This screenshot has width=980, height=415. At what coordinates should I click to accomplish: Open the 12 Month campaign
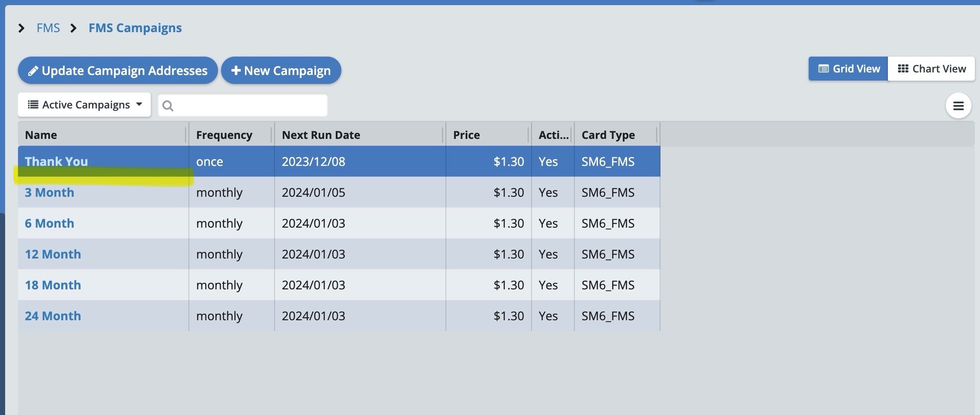[53, 254]
